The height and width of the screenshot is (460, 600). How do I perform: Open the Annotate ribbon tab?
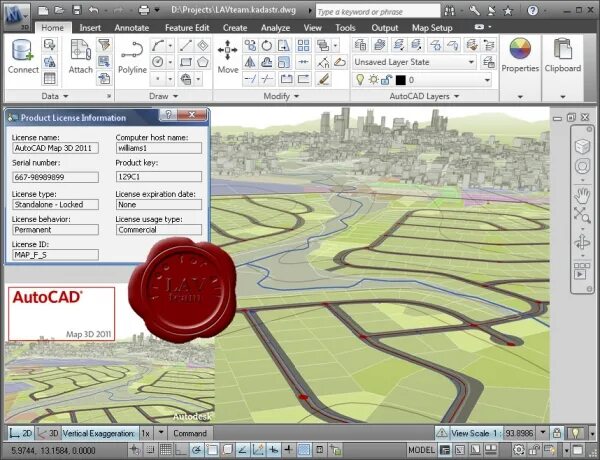(x=132, y=28)
